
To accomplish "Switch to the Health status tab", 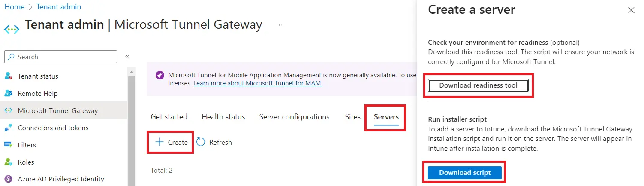I will (x=223, y=117).
